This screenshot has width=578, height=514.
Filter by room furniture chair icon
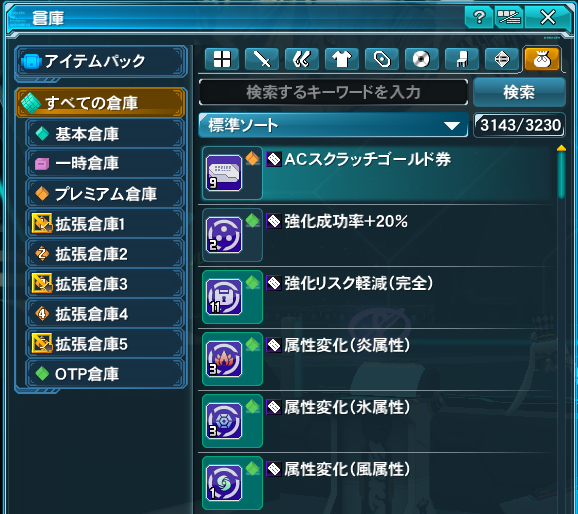tap(462, 59)
